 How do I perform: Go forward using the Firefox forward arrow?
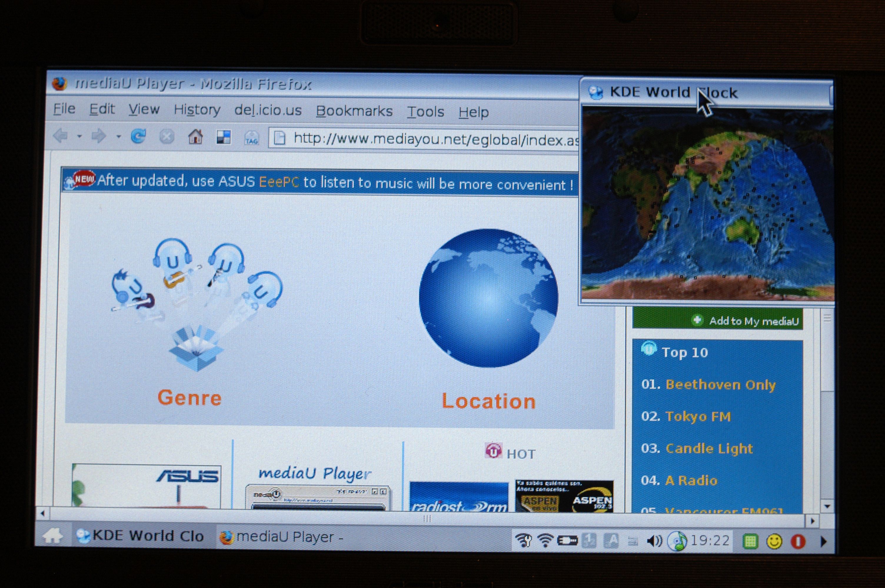tap(99, 136)
